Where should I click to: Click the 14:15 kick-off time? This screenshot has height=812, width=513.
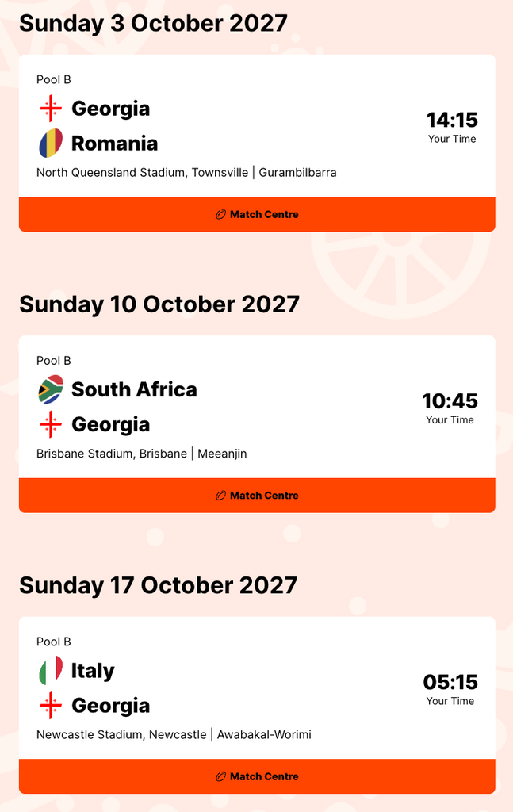point(452,120)
